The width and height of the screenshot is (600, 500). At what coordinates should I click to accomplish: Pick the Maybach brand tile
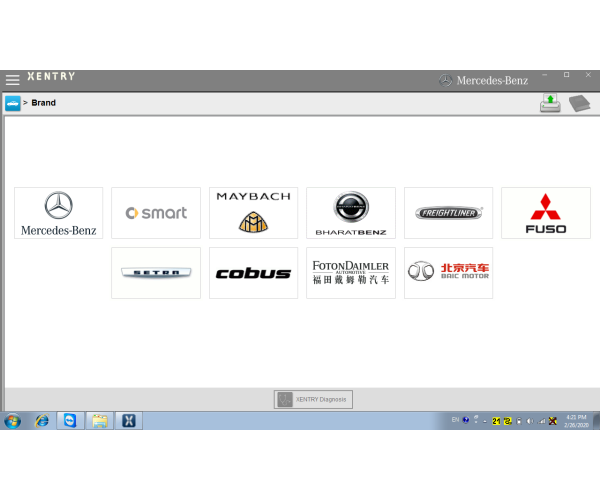pos(253,213)
